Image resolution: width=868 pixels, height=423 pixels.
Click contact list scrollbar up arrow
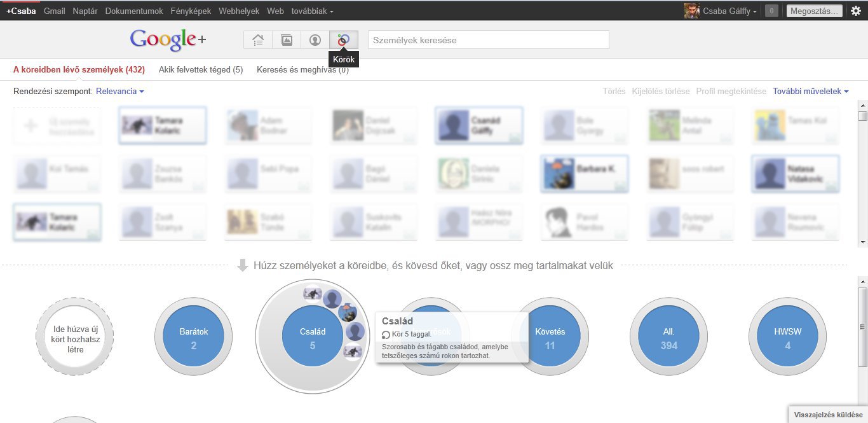[862, 104]
